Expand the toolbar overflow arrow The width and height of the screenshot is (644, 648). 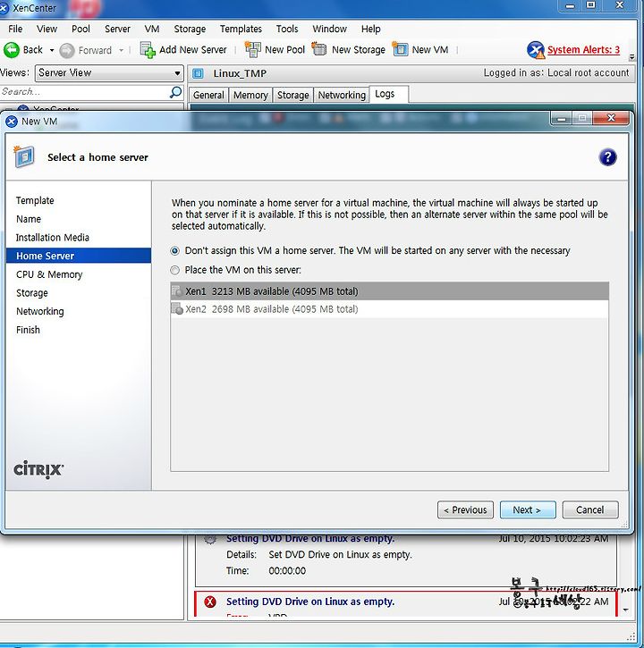click(x=631, y=57)
